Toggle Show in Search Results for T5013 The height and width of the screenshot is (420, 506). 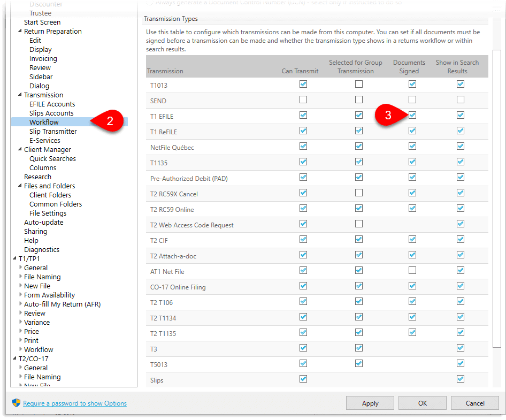[x=460, y=363]
